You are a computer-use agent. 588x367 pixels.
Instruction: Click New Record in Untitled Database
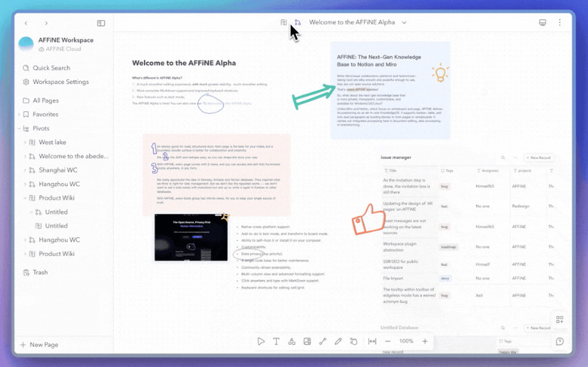tap(539, 328)
